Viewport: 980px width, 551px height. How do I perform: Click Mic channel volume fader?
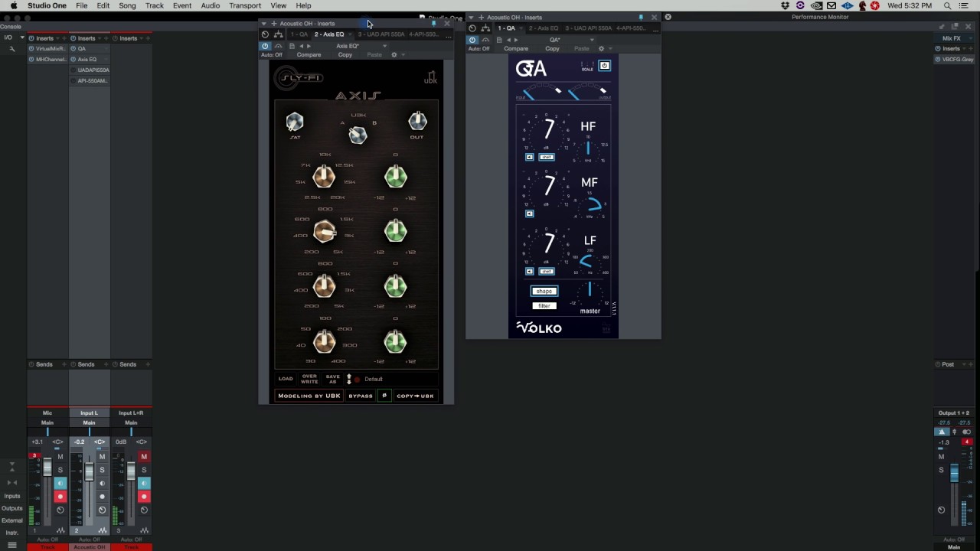click(x=47, y=468)
